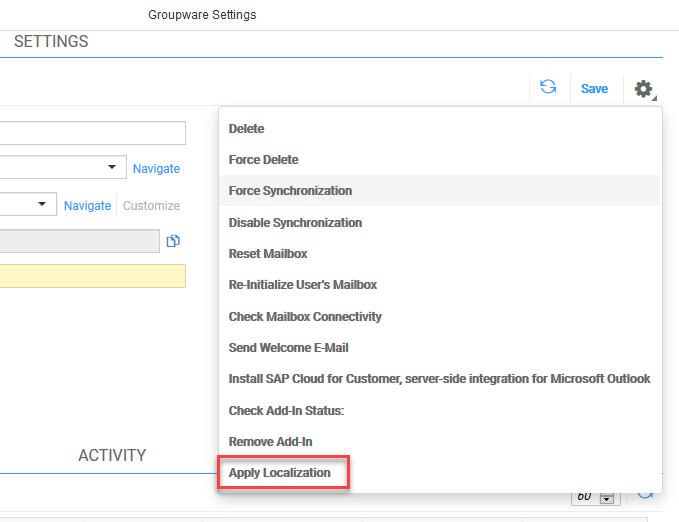Image resolution: width=679 pixels, height=522 pixels.
Task: Open the gear actions menu
Action: coord(644,89)
